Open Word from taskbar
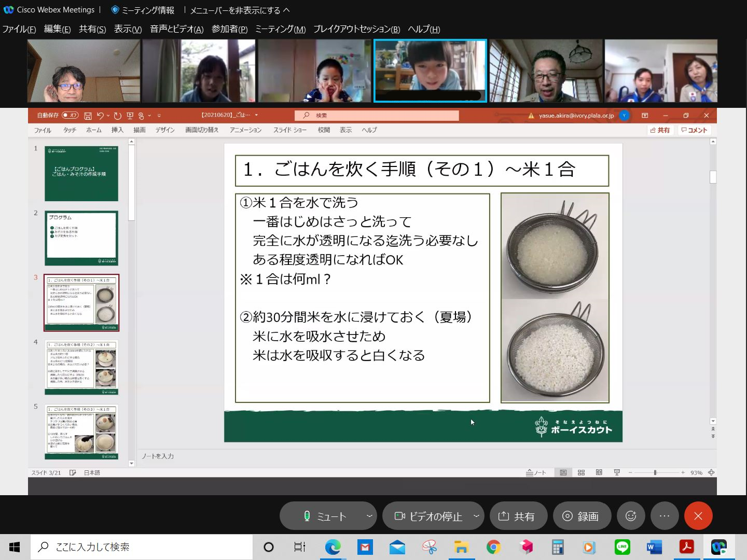 pos(654,547)
